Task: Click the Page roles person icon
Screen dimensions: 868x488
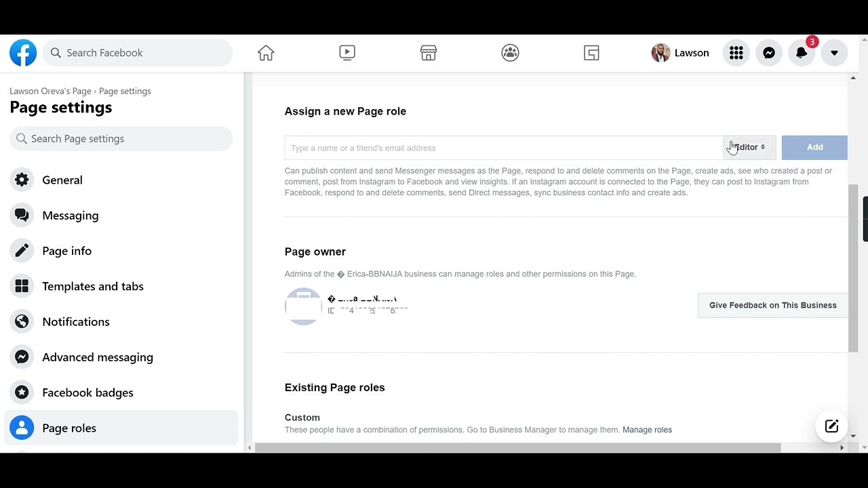Action: point(22,428)
